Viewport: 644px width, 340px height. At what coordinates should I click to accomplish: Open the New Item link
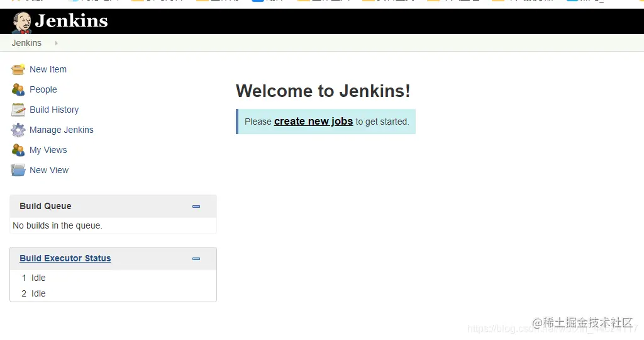48,69
